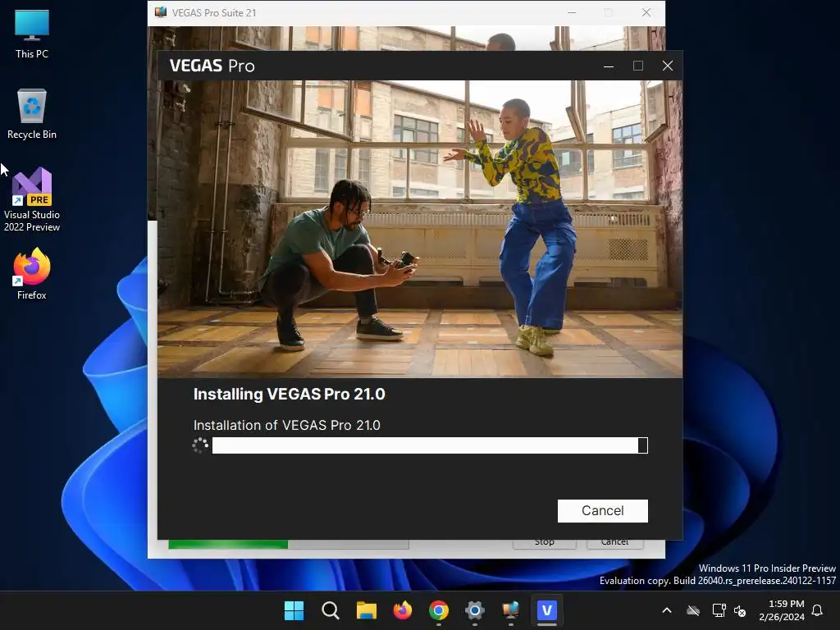Open the Windows Start menu
This screenshot has width=840, height=630.
tap(294, 610)
